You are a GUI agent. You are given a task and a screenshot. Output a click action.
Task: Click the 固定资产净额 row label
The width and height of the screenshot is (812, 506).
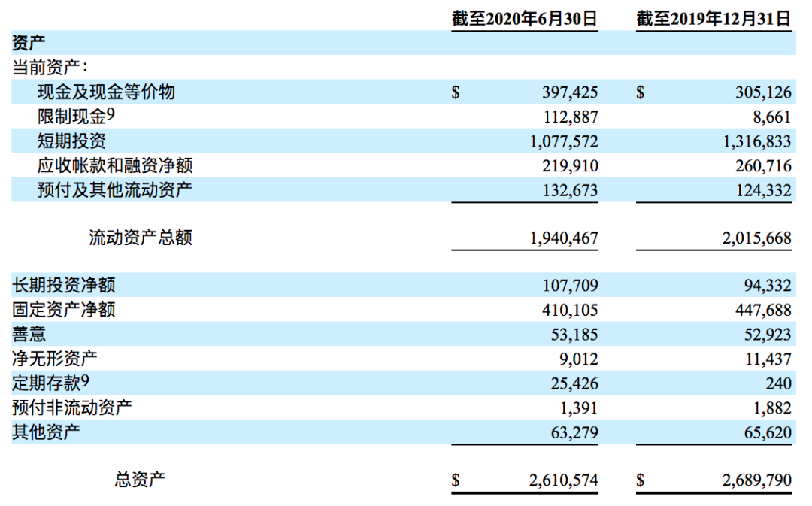[64, 309]
